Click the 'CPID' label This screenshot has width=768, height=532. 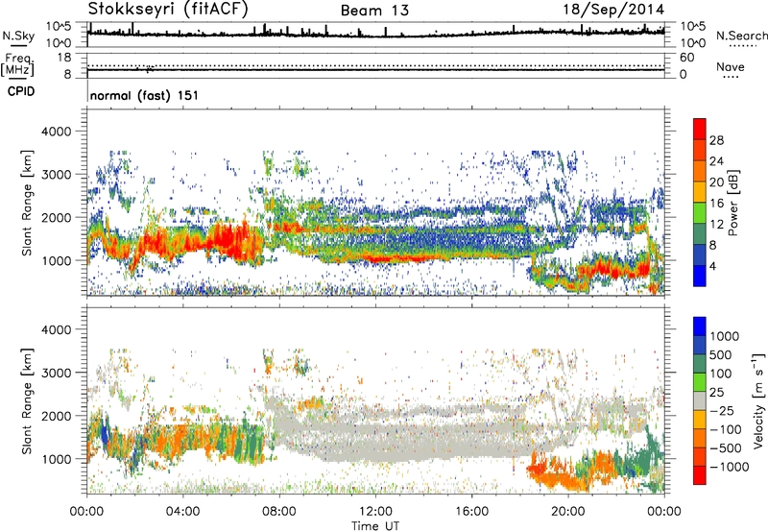pyautogui.click(x=21, y=91)
